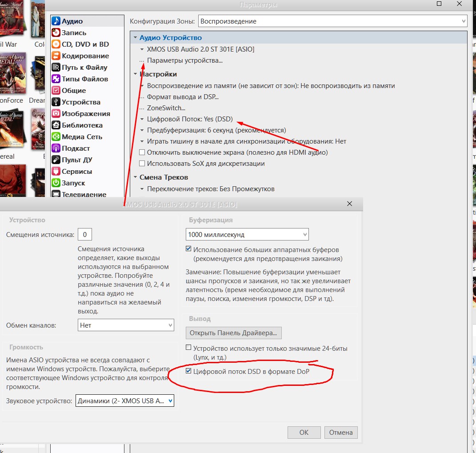Open the Запись burner icon in sidebar

point(56,33)
